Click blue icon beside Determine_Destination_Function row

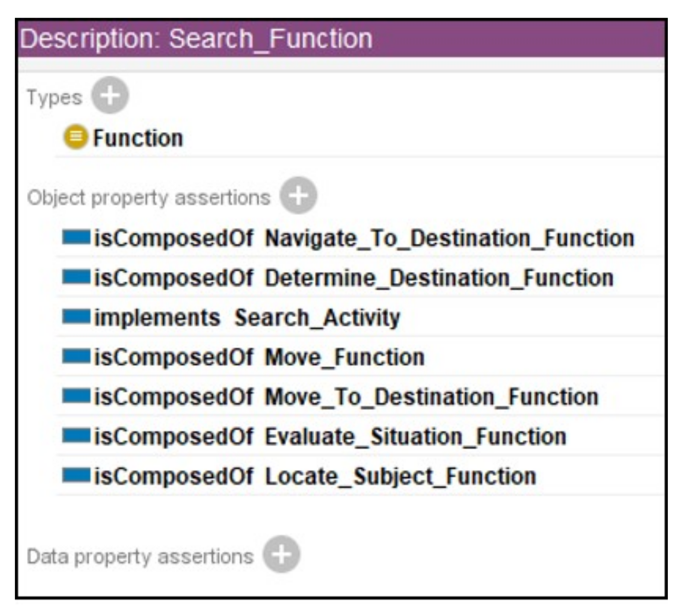[x=76, y=277]
